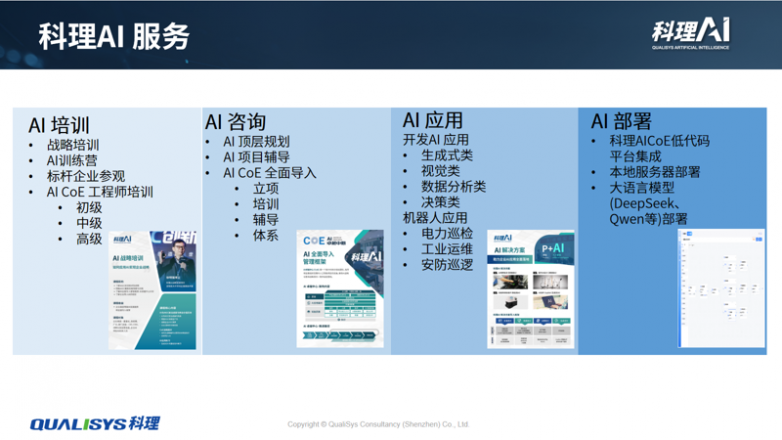The width and height of the screenshot is (782, 440).
Task: Open the COE AI 全面导入 brochure thumbnail
Action: tap(340, 289)
